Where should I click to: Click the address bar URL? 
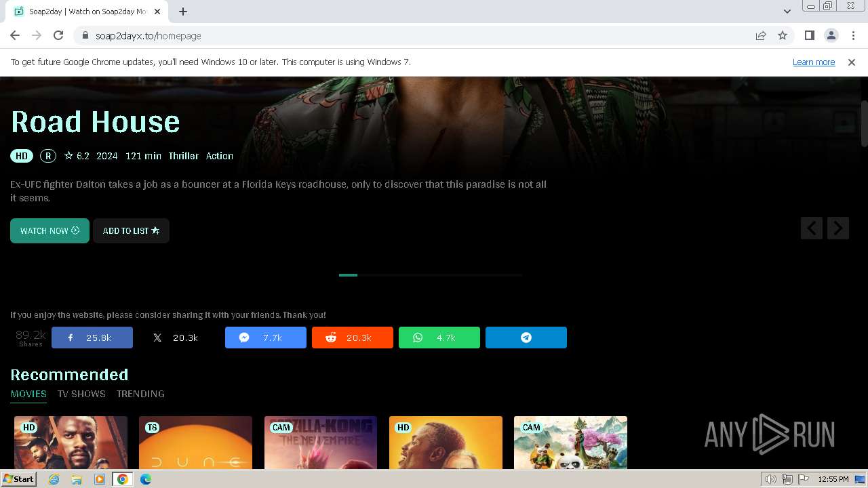pyautogui.click(x=148, y=36)
